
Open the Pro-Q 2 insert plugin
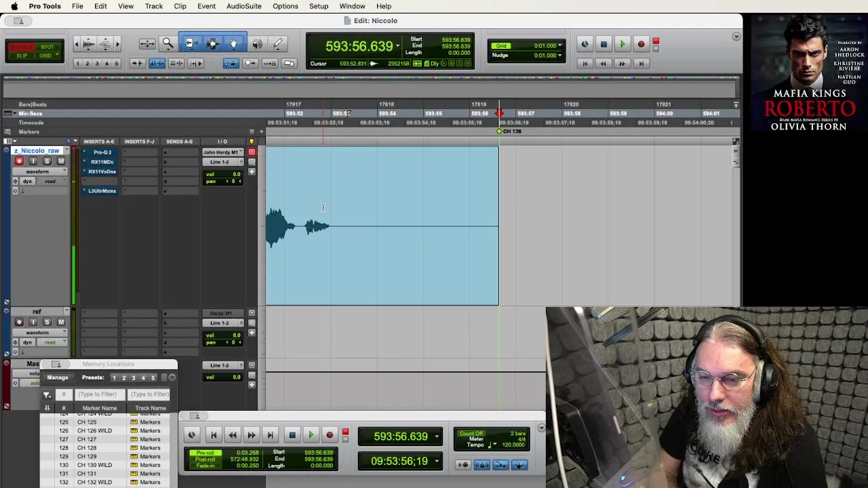point(102,152)
